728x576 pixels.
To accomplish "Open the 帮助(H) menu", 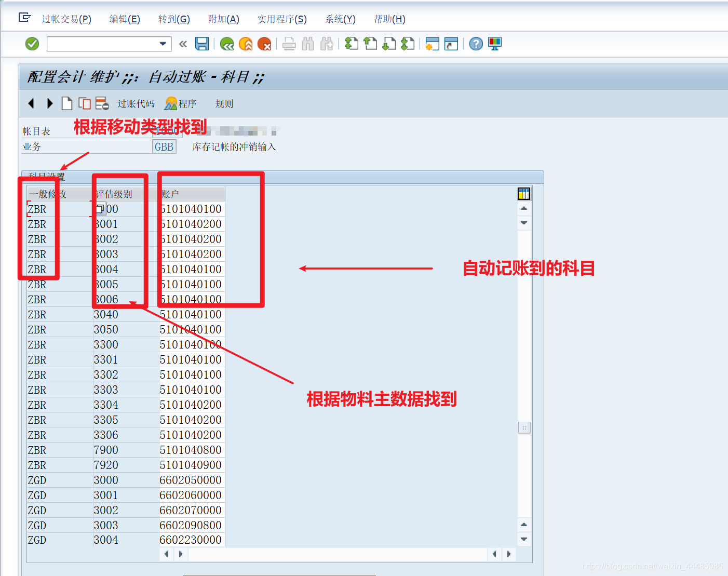I will [389, 19].
